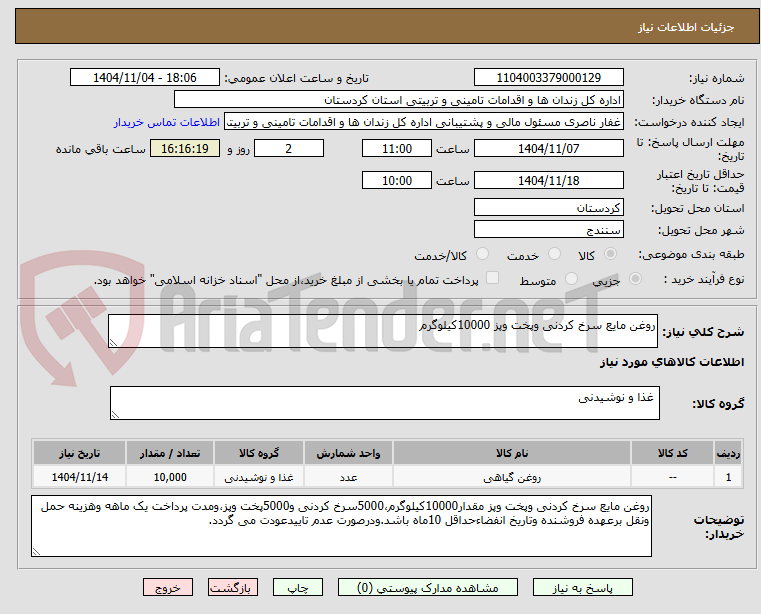Click the روغن گیاهی cell in table
Image resolution: width=761 pixels, height=614 pixels.
tap(512, 477)
